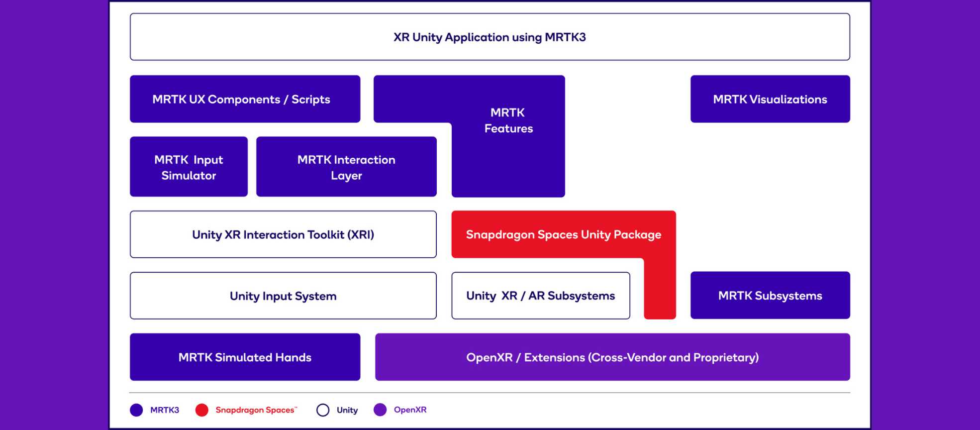
Task: Click the MRTK Input Simulator block
Action: [189, 167]
